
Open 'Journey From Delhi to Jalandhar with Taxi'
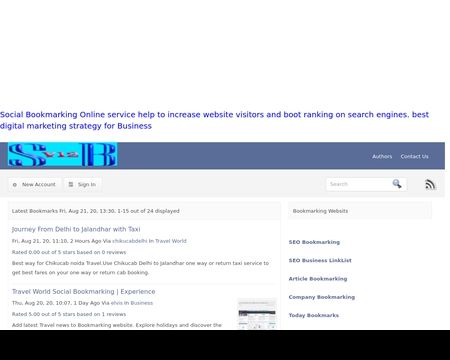coord(76,229)
